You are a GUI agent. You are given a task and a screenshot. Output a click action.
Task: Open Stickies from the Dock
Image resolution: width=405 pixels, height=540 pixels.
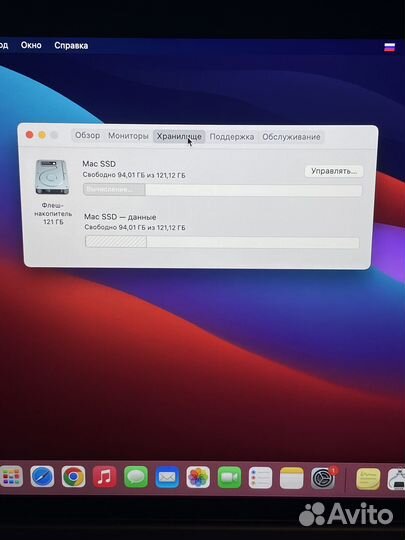[x=368, y=479]
